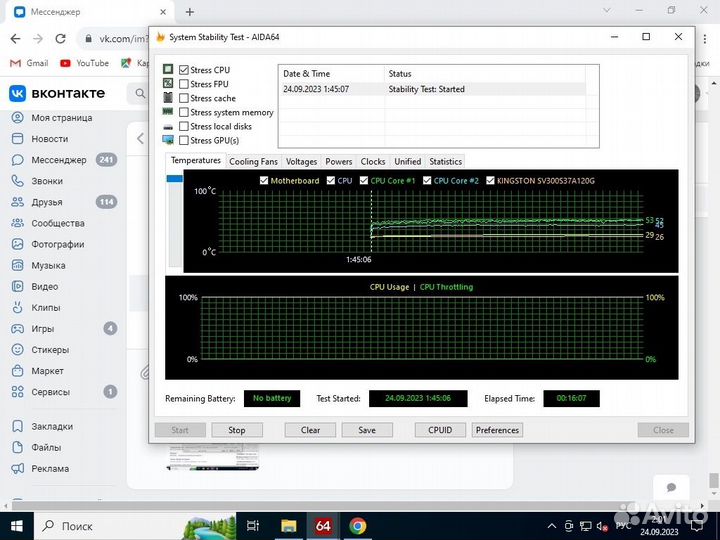Toggle Motherboard temperature graph checkbox
The height and width of the screenshot is (540, 720).
pyautogui.click(x=264, y=180)
